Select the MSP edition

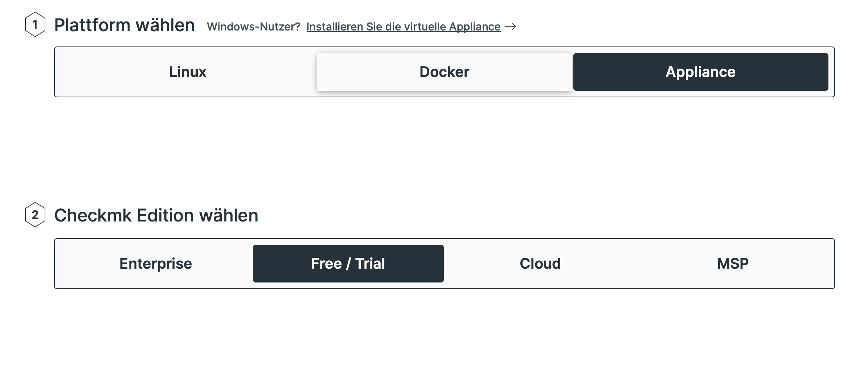pyautogui.click(x=733, y=264)
